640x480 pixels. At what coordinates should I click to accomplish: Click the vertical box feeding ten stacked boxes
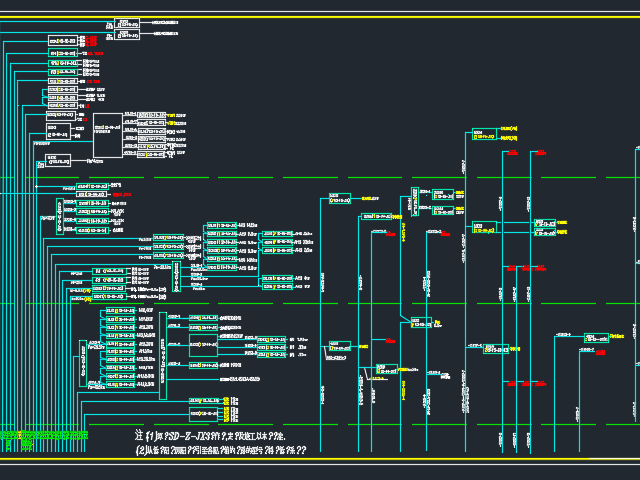coord(83,363)
